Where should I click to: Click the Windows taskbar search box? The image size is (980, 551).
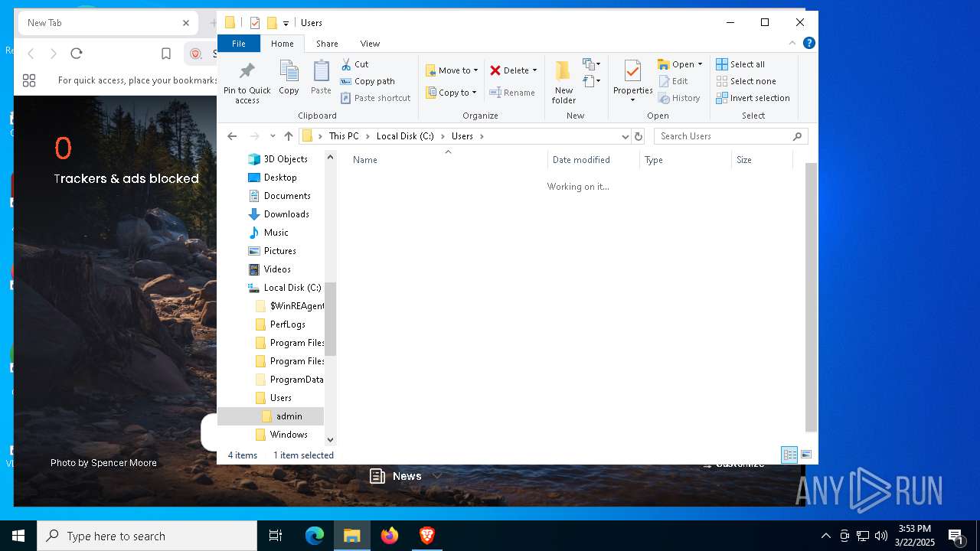[147, 536]
